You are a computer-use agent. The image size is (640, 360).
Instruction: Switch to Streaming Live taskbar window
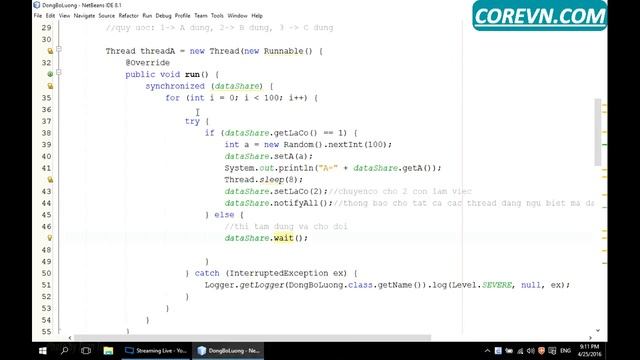point(156,351)
